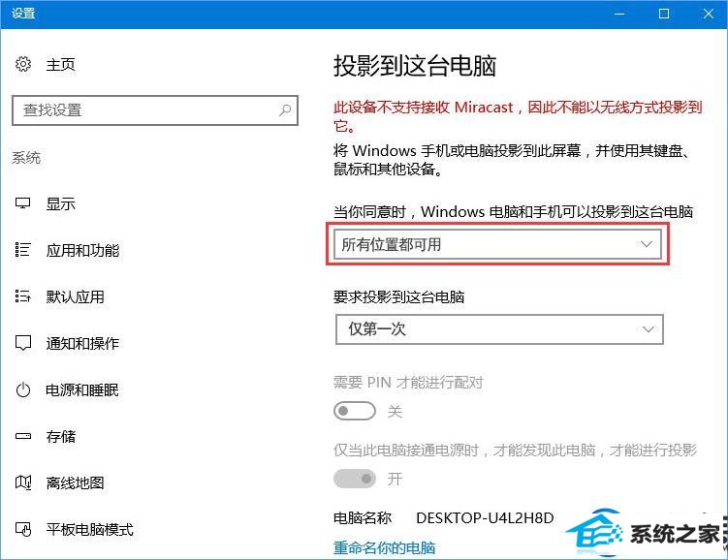
Task: Click the 存储 drive icon
Action: [x=22, y=436]
